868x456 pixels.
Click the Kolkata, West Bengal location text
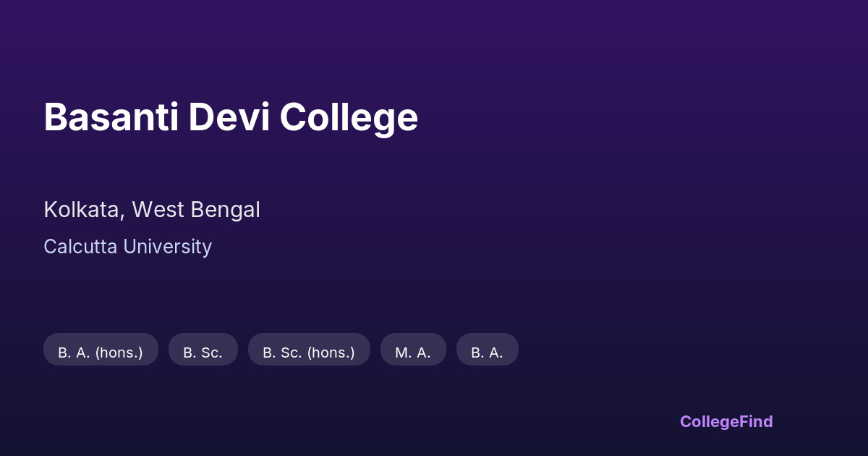[151, 210]
